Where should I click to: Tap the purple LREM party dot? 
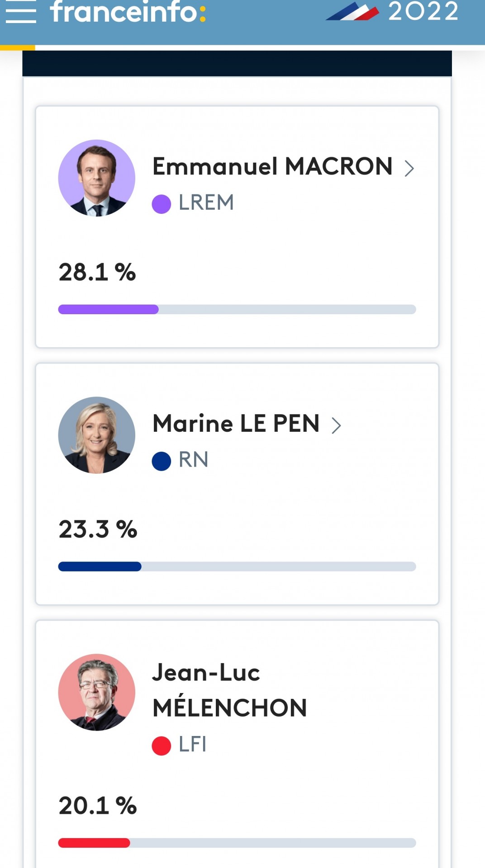pyautogui.click(x=161, y=204)
